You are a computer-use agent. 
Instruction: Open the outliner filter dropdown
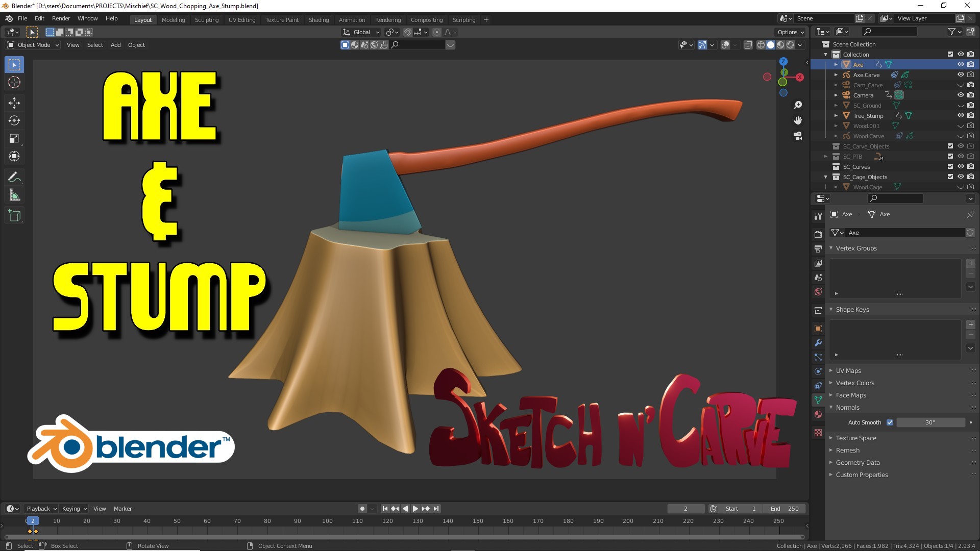[x=954, y=32]
